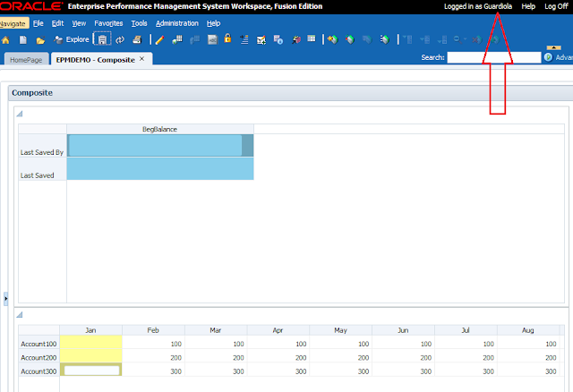Click the small table grid icon
Screen dimensions: 573x392
pyautogui.click(x=312, y=38)
